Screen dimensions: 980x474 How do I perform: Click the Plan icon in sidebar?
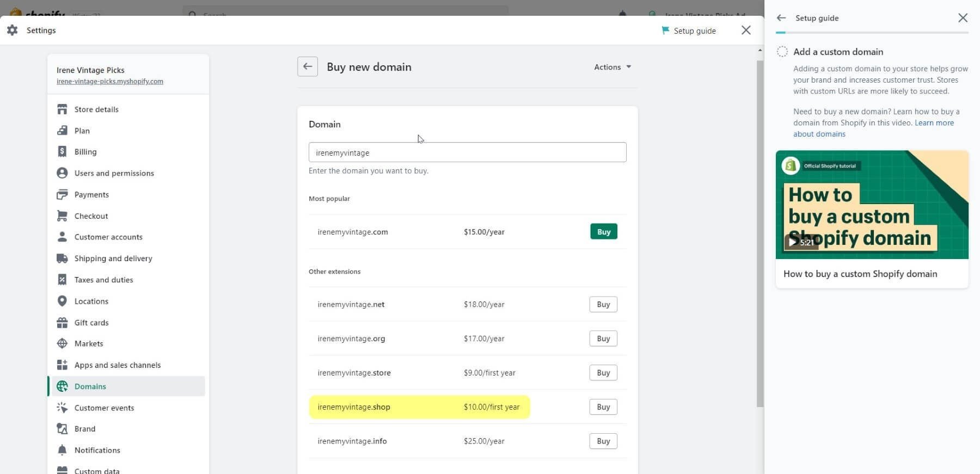[x=62, y=131]
